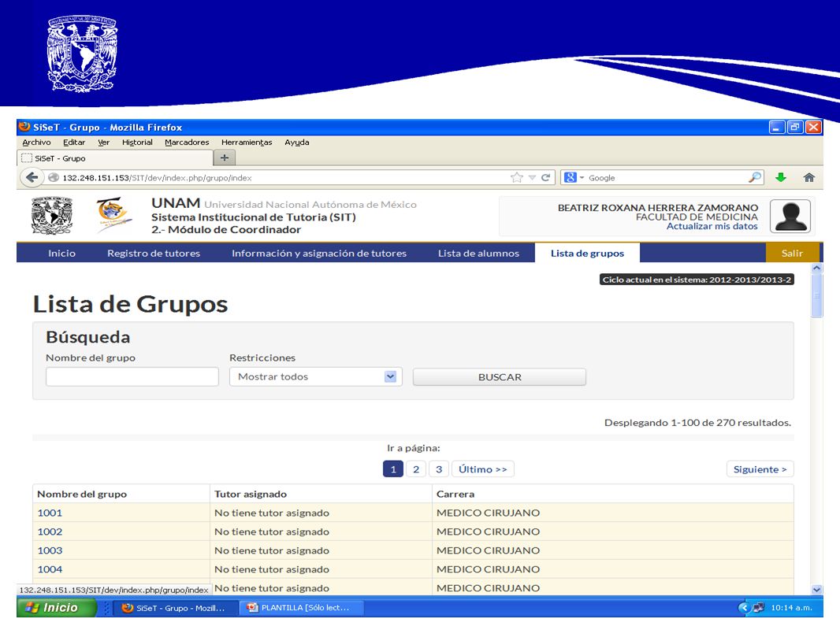840x630 pixels.
Task: Reload the page using the refresh icon
Action: point(545,178)
